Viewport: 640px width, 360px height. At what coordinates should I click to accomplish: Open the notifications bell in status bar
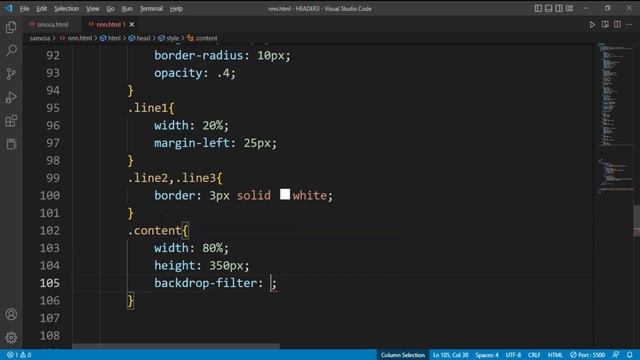pyautogui.click(x=630, y=355)
